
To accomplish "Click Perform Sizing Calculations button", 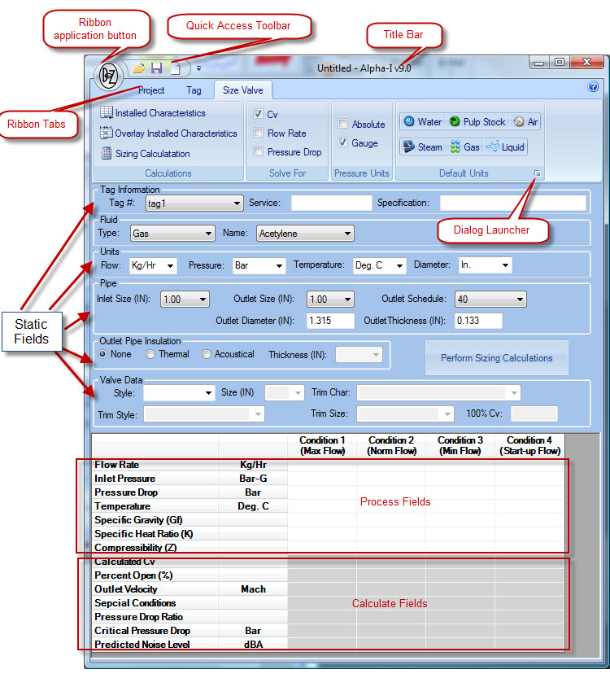I will [x=497, y=358].
